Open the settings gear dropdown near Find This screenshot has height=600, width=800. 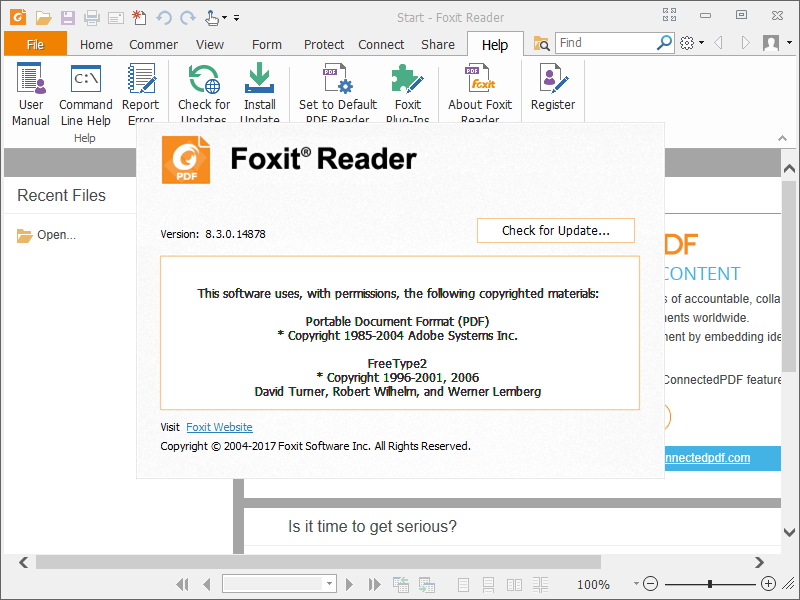tap(689, 43)
